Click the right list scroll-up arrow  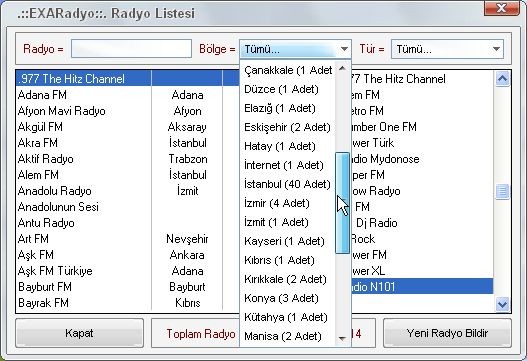coord(502,79)
